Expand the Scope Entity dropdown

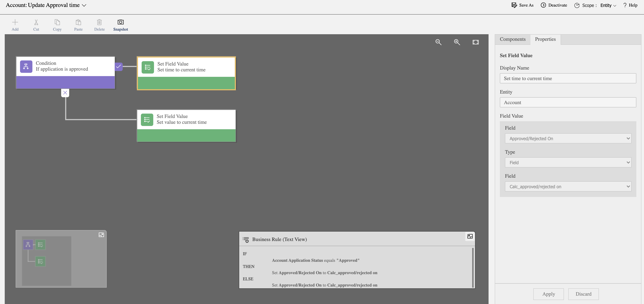coord(608,5)
